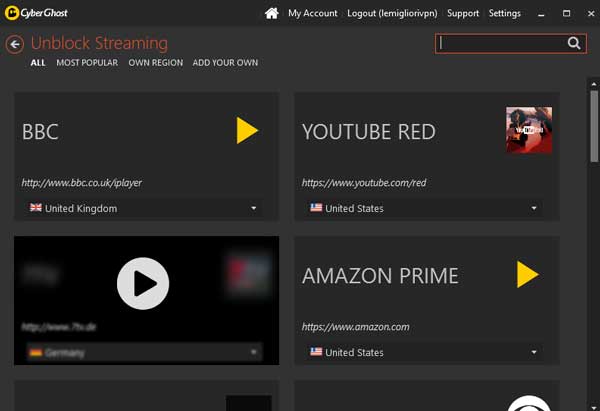Click the YOUTUBE RED title
The height and width of the screenshot is (411, 600).
point(368,132)
